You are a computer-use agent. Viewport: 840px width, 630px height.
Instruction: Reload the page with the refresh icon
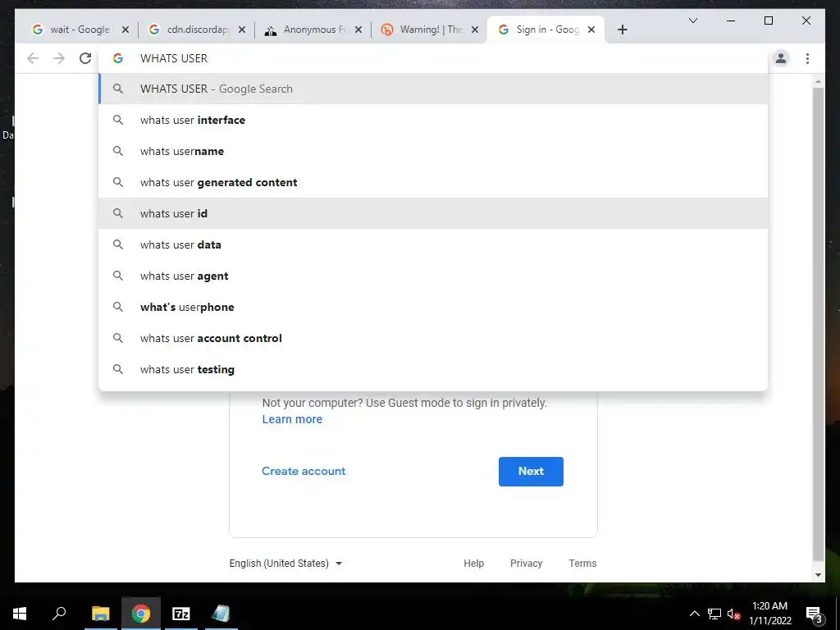pos(85,58)
